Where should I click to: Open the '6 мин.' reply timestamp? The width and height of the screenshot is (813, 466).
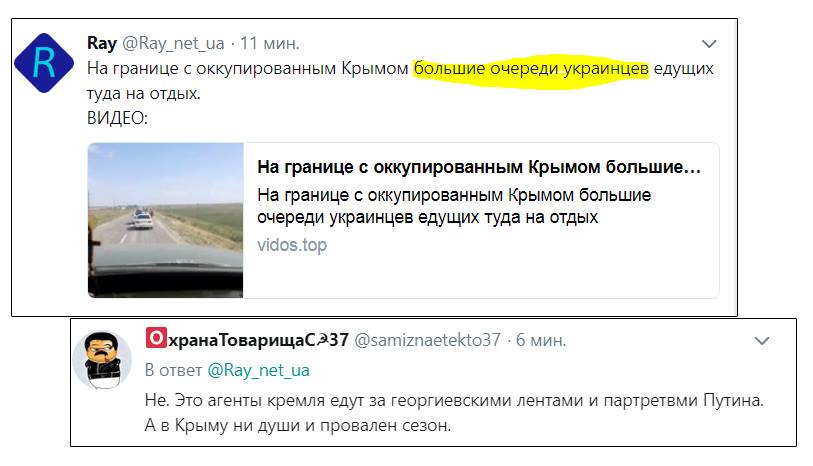(541, 340)
